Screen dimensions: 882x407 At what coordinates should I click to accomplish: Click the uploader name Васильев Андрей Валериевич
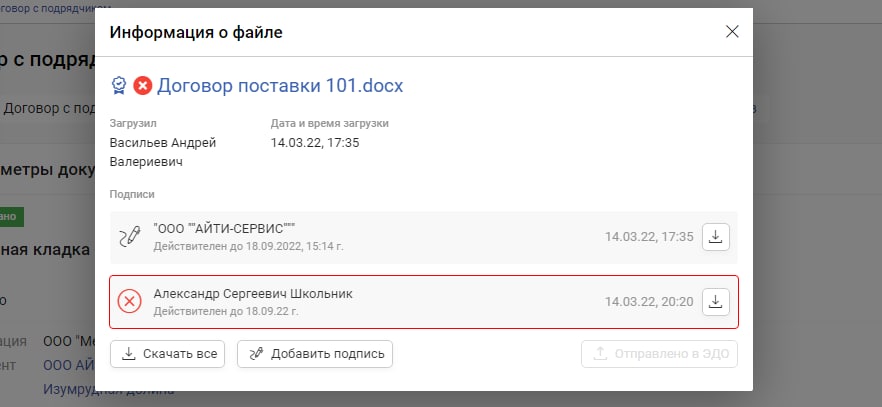163,151
